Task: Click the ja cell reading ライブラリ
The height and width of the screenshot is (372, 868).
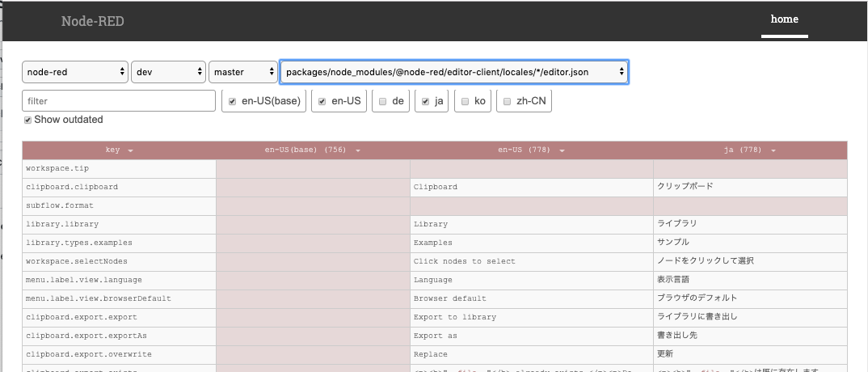Action: pos(750,225)
